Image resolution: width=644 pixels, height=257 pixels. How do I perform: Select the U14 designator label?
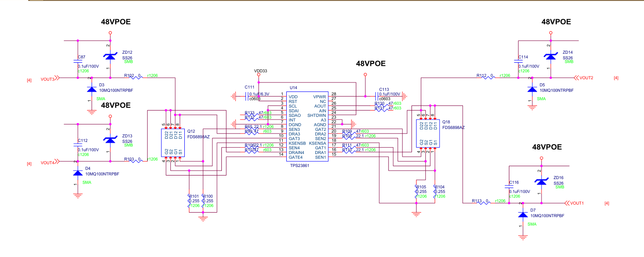(x=294, y=87)
